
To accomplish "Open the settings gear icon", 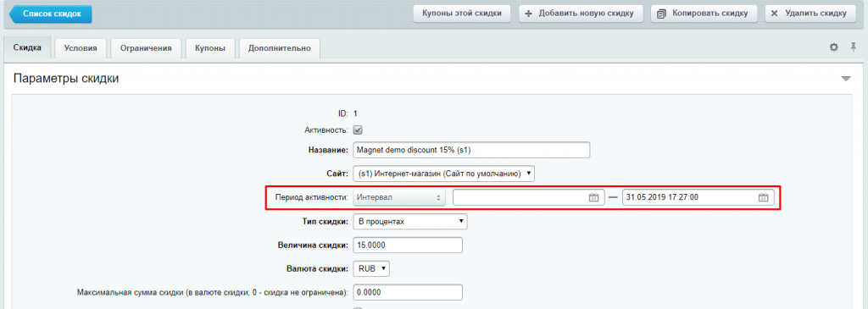I will click(x=834, y=47).
